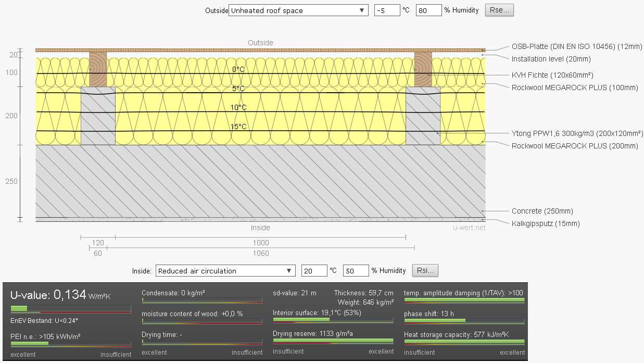The height and width of the screenshot is (363, 644).
Task: Click the Kalkgipsputz (15mm) label
Action: 545,223
